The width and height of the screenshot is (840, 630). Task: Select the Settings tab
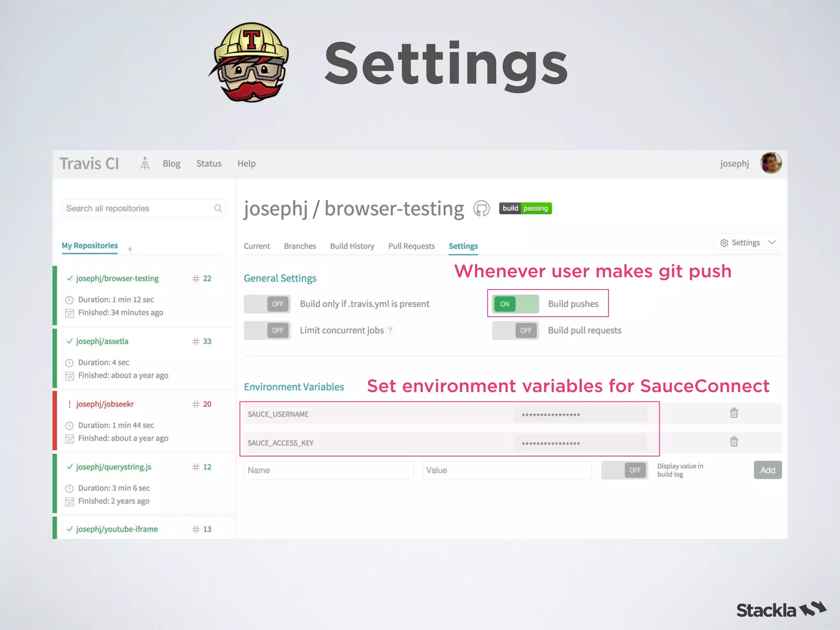[463, 246]
